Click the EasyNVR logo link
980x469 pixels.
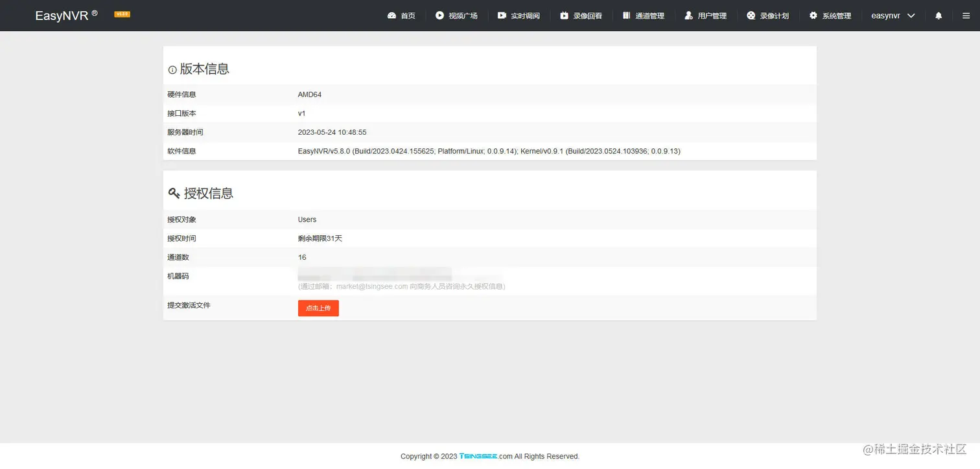click(x=66, y=16)
